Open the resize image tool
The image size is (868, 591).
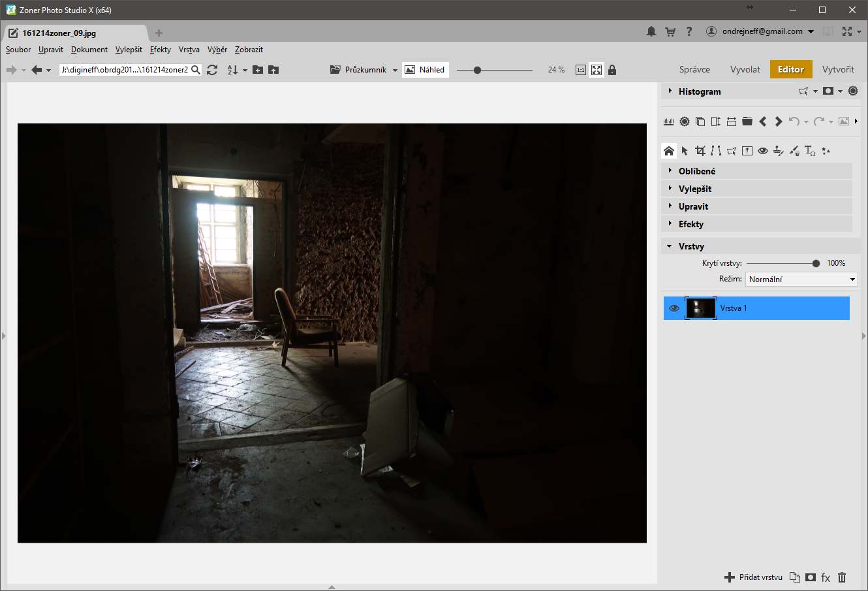click(716, 121)
